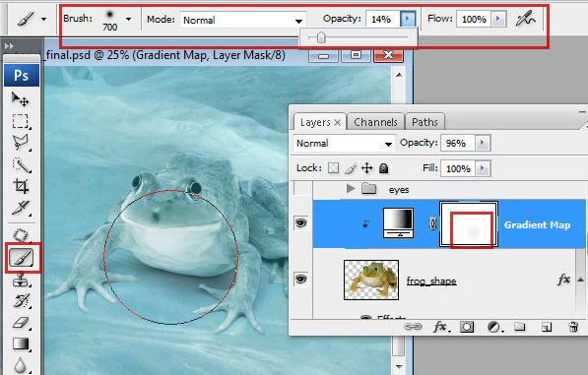Expand the eyes layer group

point(351,188)
